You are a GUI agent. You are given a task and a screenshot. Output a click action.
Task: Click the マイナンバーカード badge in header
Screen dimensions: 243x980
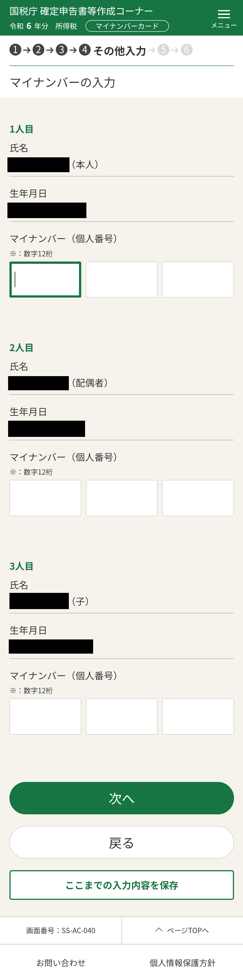click(x=127, y=26)
